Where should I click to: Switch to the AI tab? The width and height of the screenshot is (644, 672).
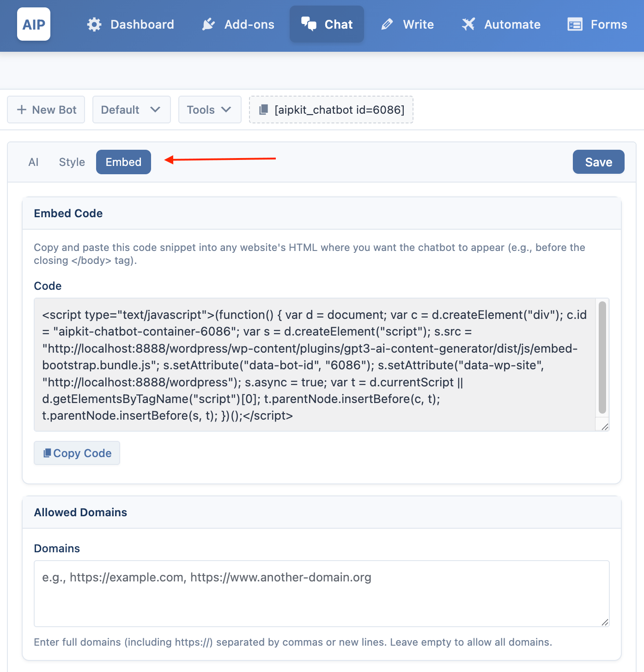click(33, 162)
